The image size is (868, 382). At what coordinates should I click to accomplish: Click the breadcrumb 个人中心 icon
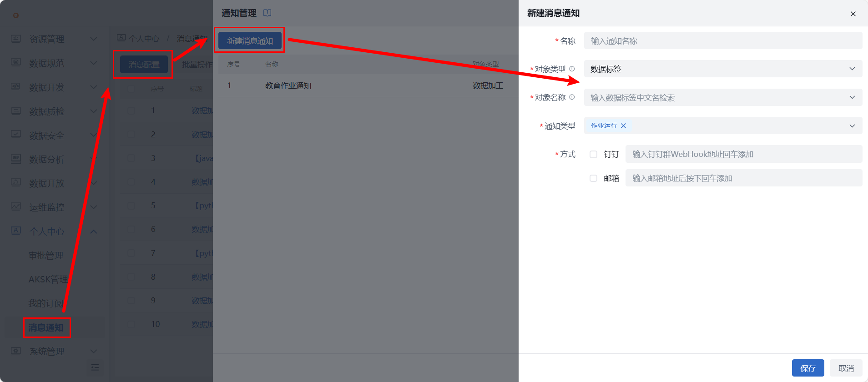121,38
